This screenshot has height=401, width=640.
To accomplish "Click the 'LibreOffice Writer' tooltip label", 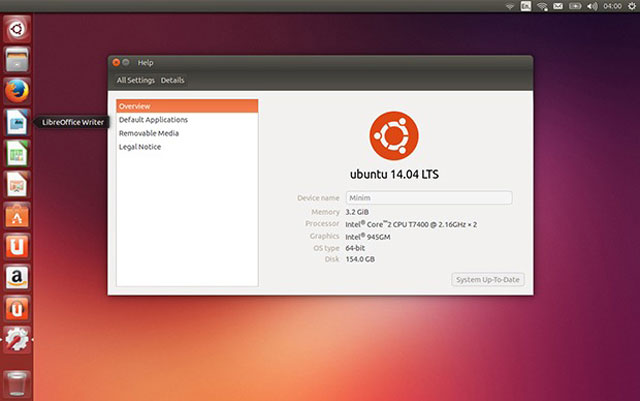I will pyautogui.click(x=73, y=122).
